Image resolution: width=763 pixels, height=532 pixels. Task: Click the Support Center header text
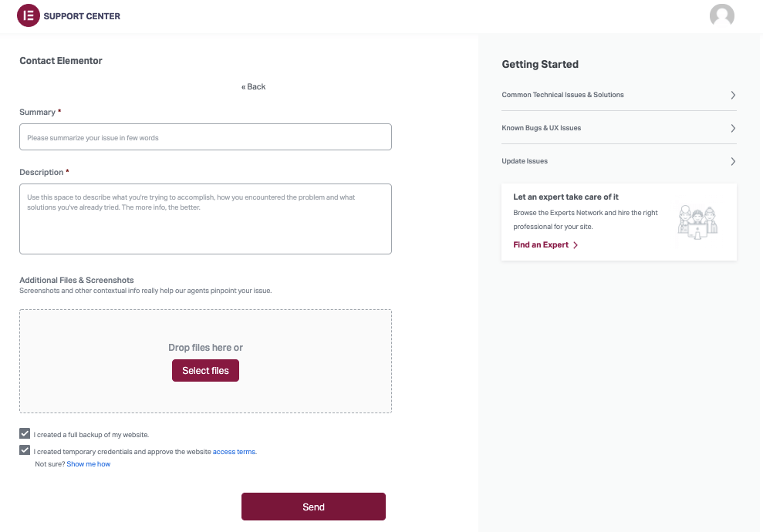[82, 16]
